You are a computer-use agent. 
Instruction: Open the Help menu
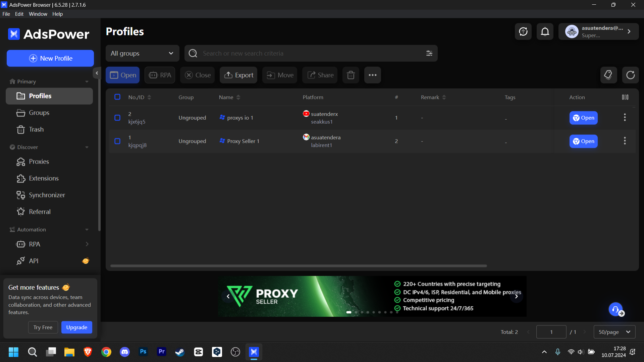pyautogui.click(x=57, y=14)
